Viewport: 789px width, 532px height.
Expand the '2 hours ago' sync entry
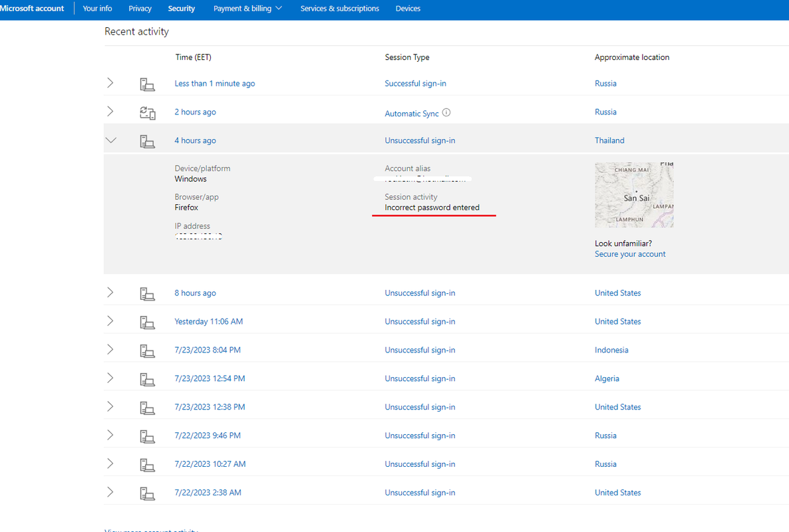110,111
